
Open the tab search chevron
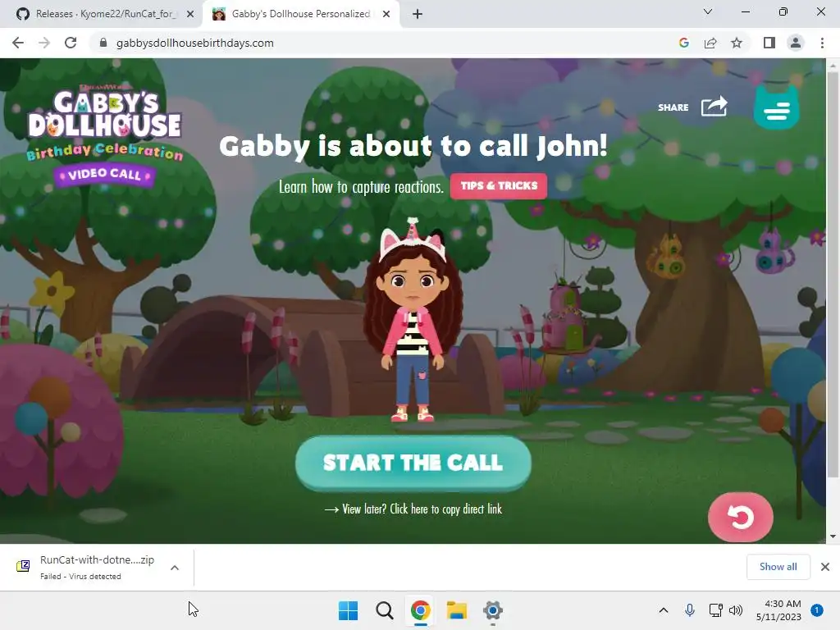[x=708, y=11]
